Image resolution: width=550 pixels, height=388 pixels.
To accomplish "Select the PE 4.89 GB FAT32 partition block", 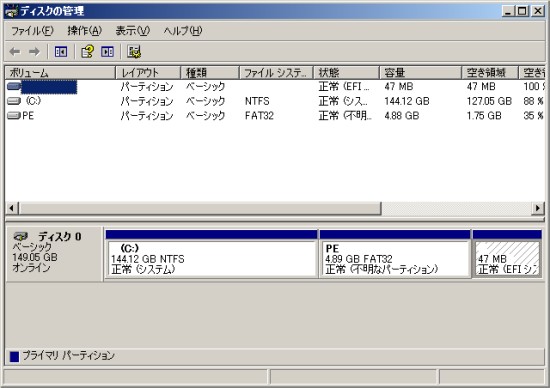I will click(x=395, y=254).
